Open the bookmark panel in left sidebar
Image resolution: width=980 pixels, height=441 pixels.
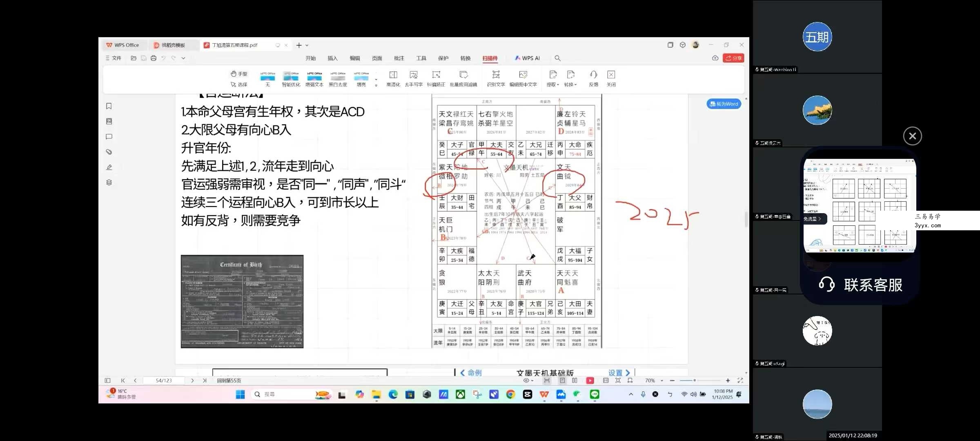[109, 106]
